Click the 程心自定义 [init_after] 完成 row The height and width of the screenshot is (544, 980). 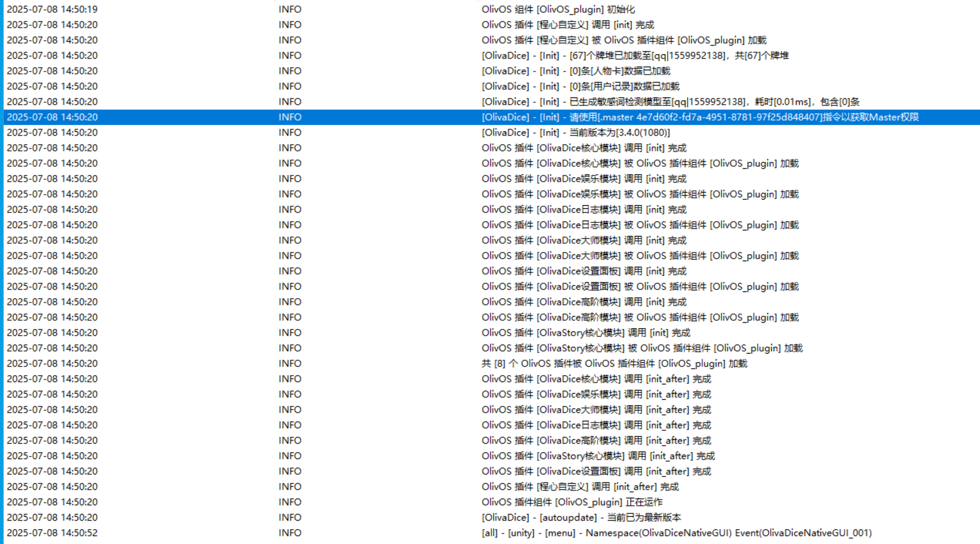[580, 487]
